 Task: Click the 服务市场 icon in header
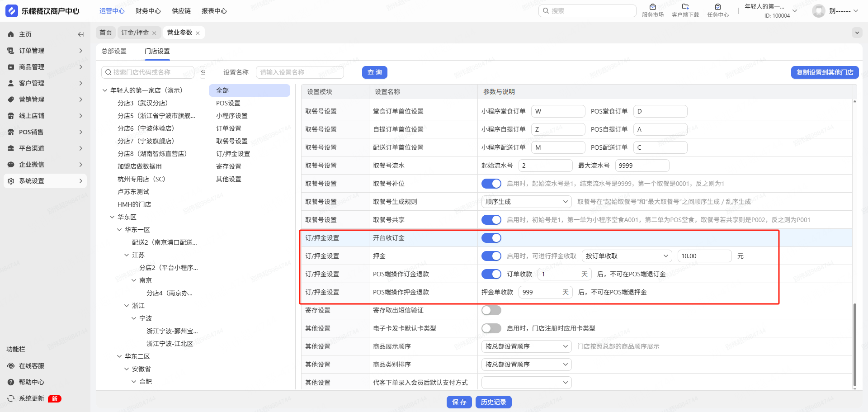tap(652, 7)
